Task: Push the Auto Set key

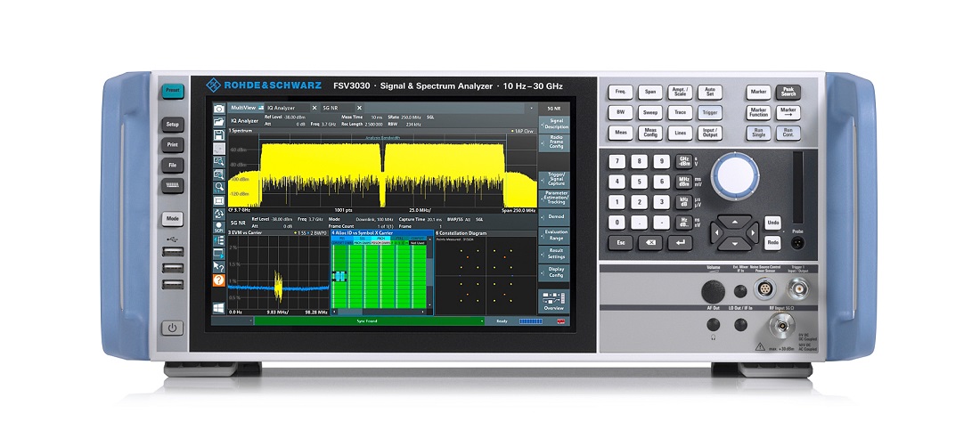Action: [710, 92]
